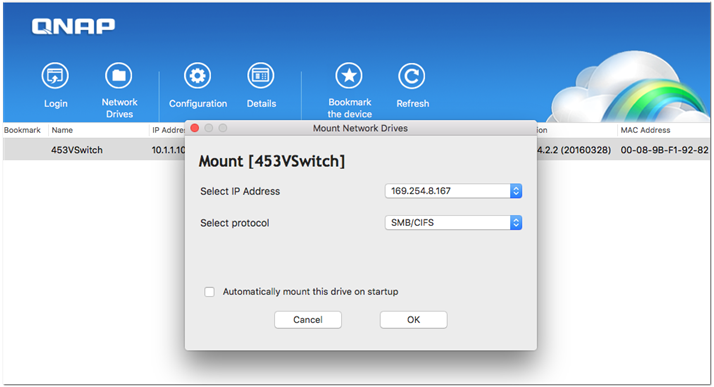Click the Mount Network Drives title bar text
The height and width of the screenshot is (387, 714).
point(360,128)
